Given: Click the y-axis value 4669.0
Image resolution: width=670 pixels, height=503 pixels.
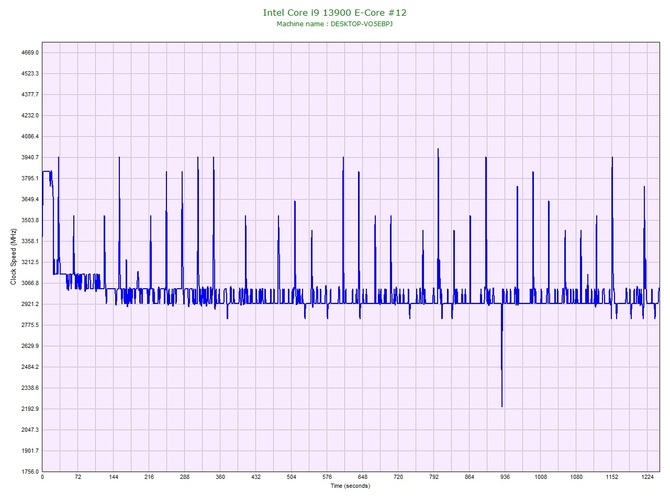Looking at the screenshot, I should 30,53.
